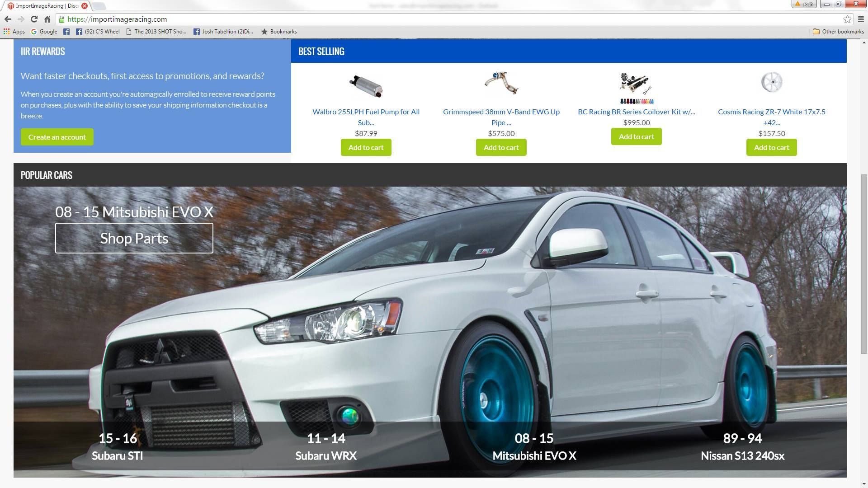Open the (92) C'S Wheel bookmark
This screenshot has height=488, width=868.
point(98,32)
